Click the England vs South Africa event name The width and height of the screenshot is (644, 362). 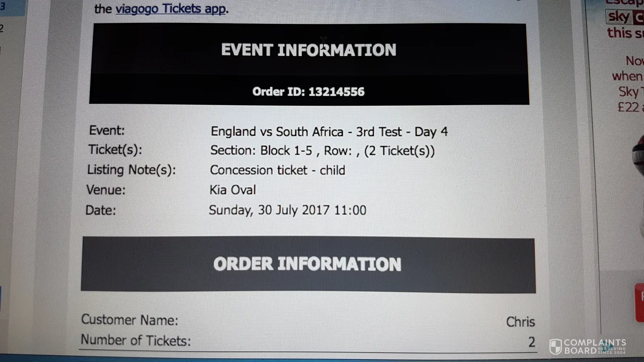[329, 131]
